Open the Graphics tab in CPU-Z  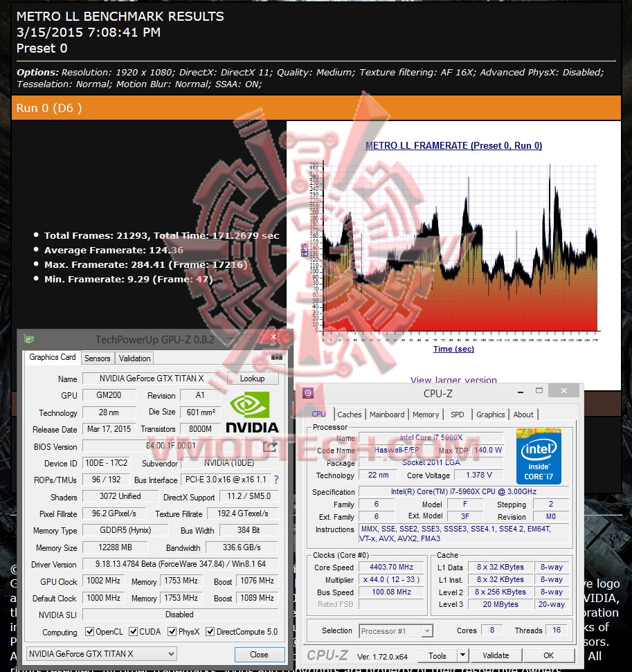coord(490,415)
